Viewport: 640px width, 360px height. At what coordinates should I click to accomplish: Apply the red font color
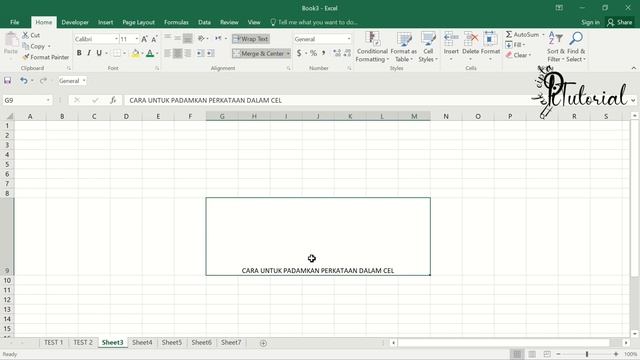(x=150, y=53)
